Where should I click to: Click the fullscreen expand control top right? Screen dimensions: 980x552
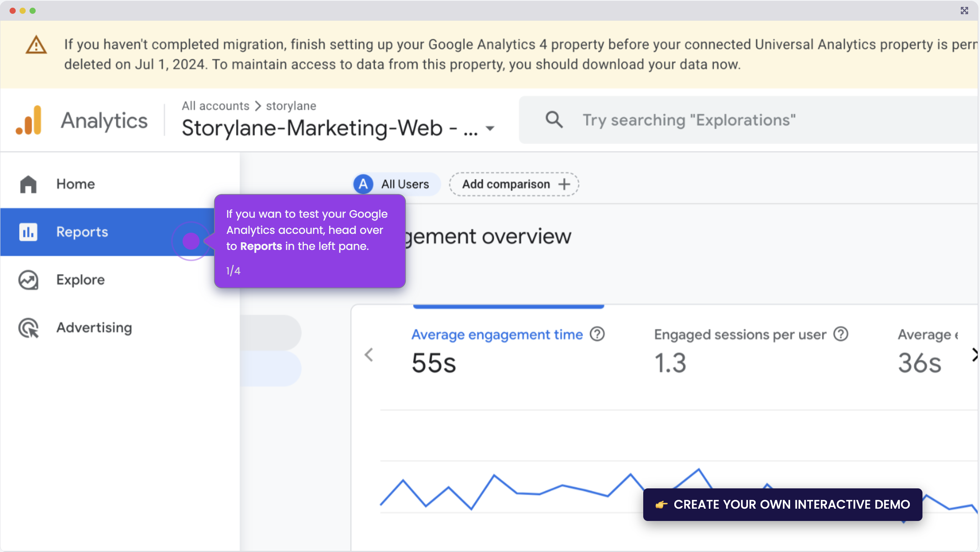965,10
